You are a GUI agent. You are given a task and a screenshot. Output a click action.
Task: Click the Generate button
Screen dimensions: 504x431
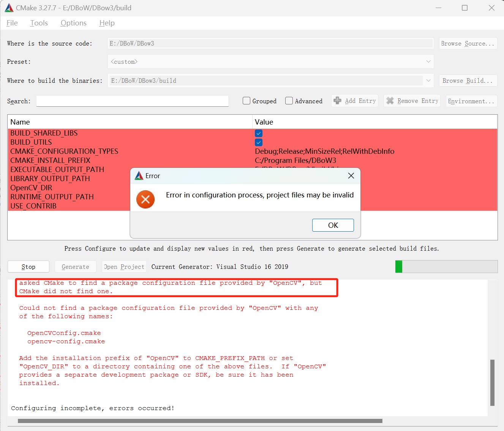click(75, 267)
